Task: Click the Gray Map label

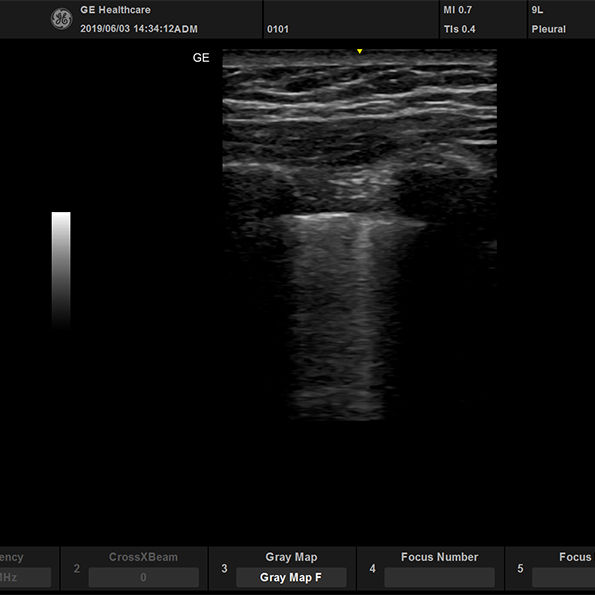Action: coord(291,557)
